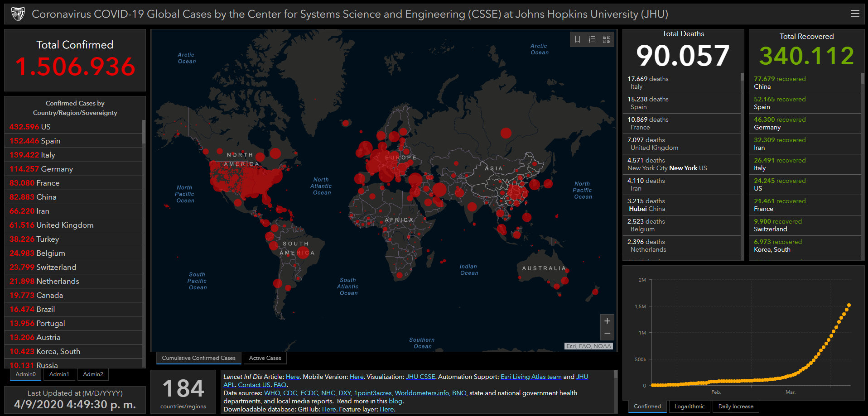Zoom in on the map with plus button
Image resolution: width=868 pixels, height=416 pixels.
pos(607,321)
